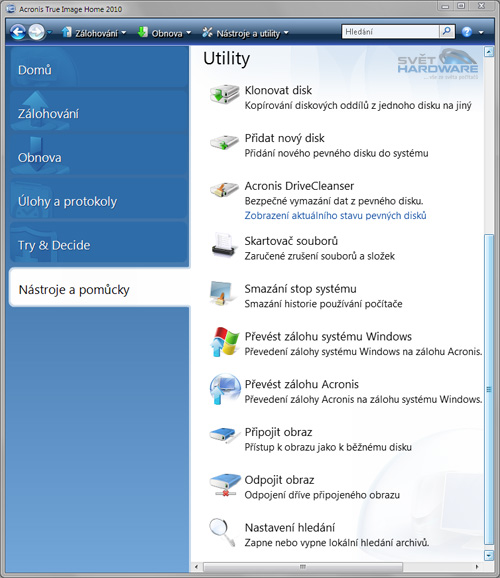
Task: Click the Smazání stop systému icon
Action: (x=222, y=293)
